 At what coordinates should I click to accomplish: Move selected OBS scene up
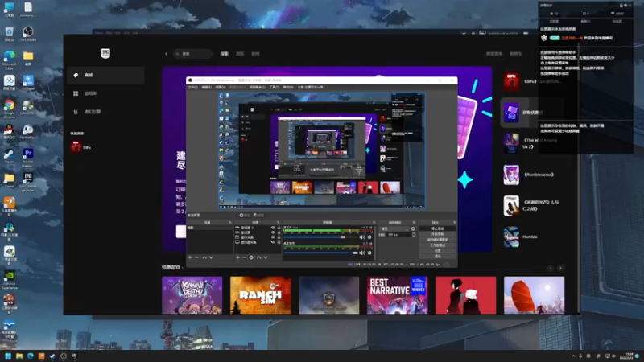tap(204, 257)
